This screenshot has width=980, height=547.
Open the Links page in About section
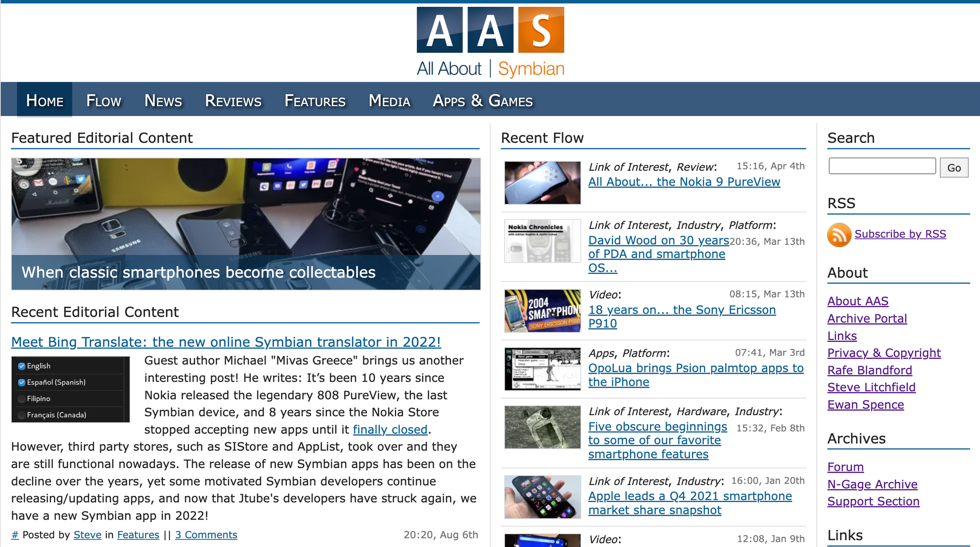[842, 336]
